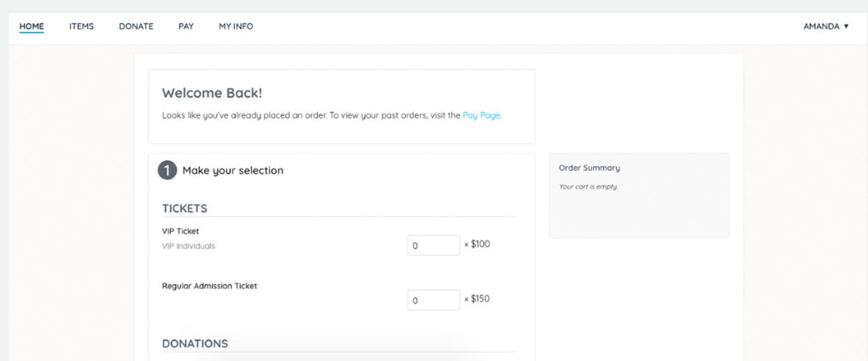
Task: Focus the VIP Ticket quantity field
Action: pyautogui.click(x=433, y=245)
